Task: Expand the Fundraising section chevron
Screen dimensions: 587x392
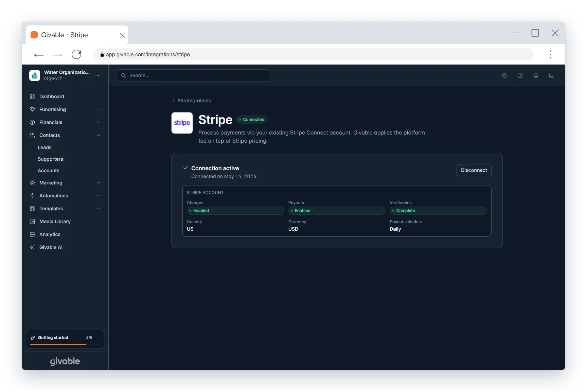Action: (99, 109)
